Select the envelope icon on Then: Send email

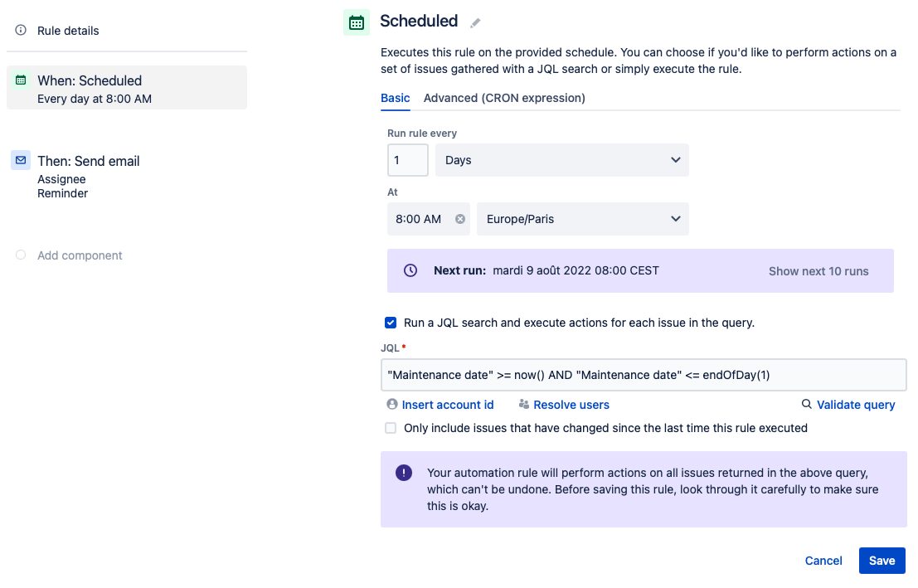point(19,161)
